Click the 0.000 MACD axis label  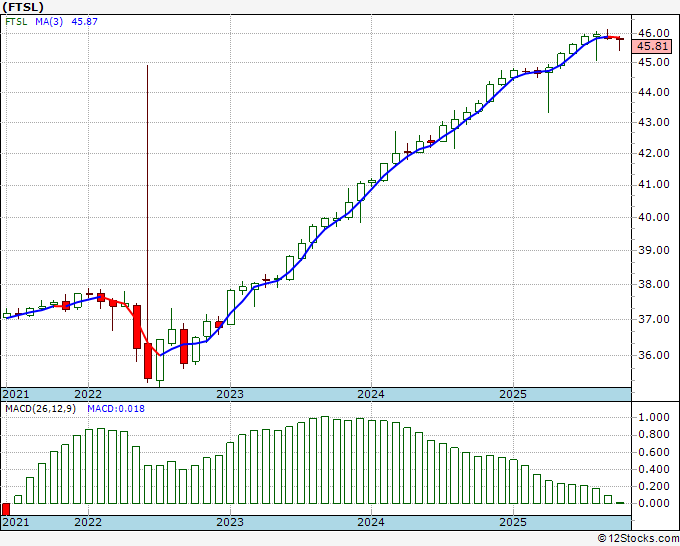pos(654,503)
